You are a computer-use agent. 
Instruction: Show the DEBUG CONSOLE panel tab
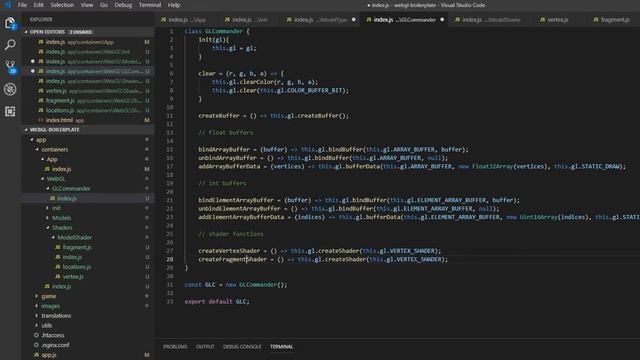(x=242, y=347)
